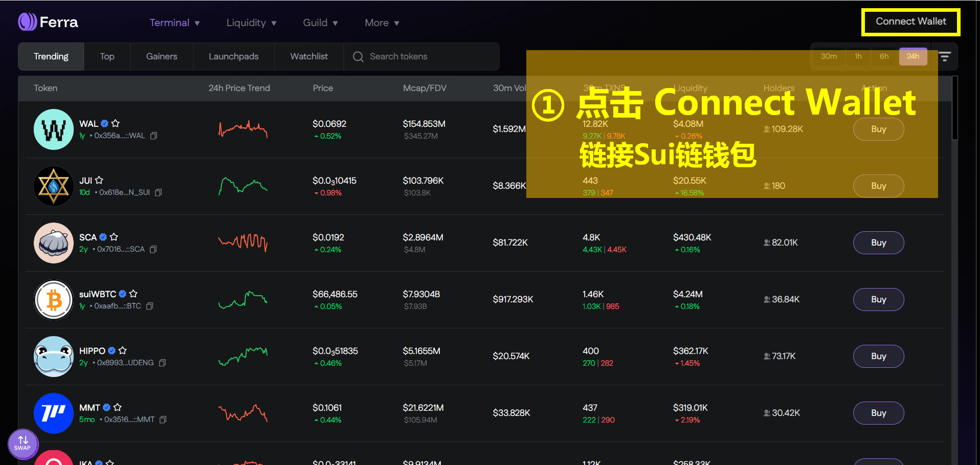Click the Connect Wallet button

click(911, 21)
